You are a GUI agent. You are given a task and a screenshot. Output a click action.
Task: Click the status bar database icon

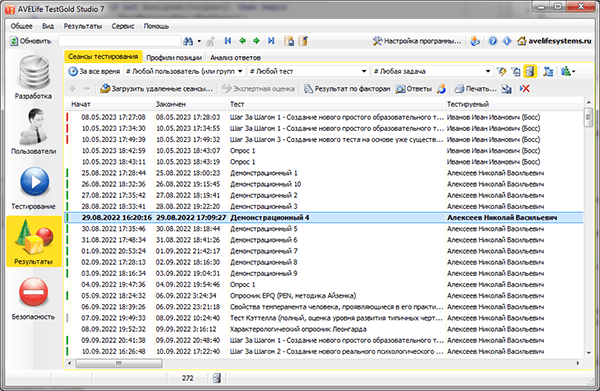[x=217, y=378]
